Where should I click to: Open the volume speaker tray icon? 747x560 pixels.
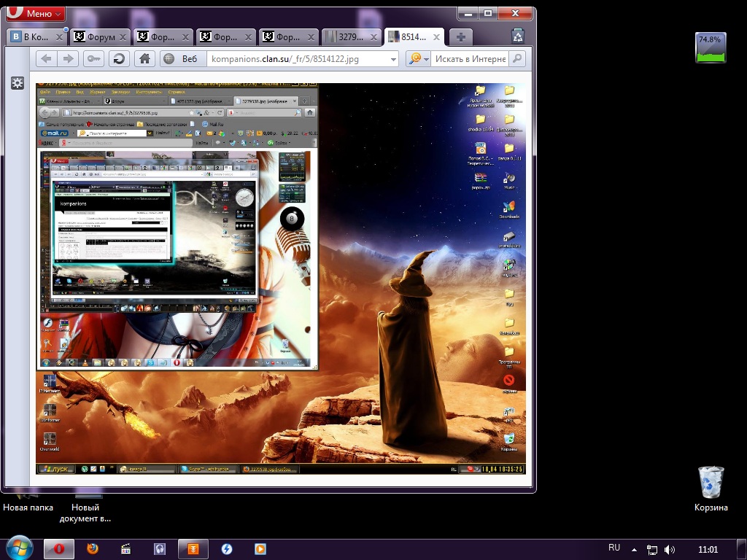pos(670,550)
